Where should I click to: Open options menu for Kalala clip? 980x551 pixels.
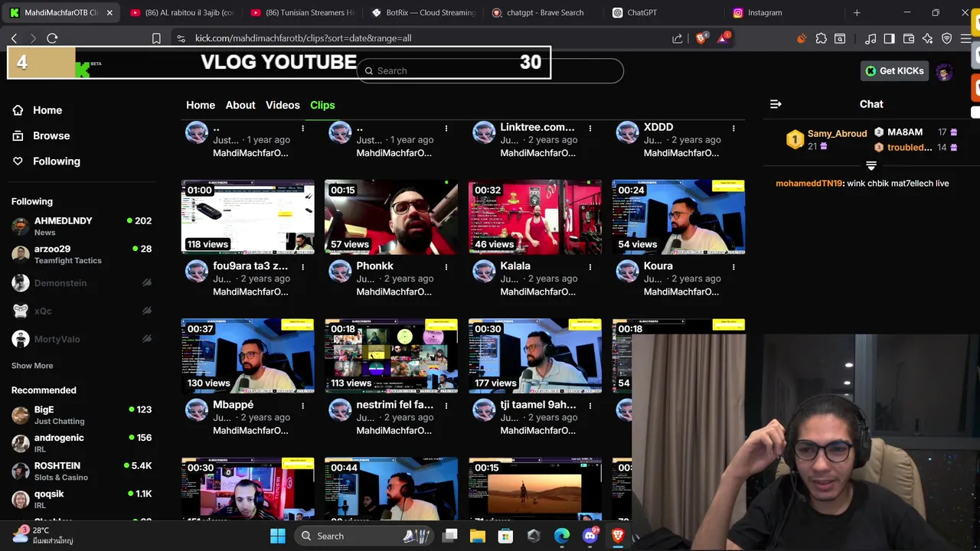(590, 267)
